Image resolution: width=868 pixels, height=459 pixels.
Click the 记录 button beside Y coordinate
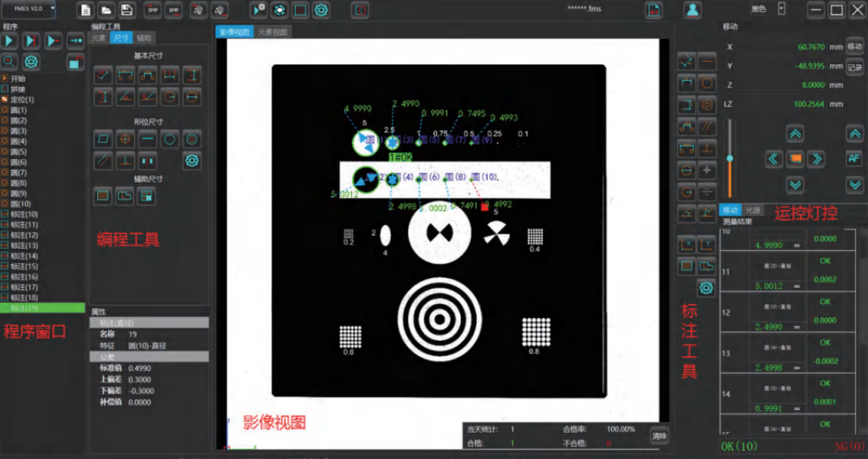coord(855,67)
